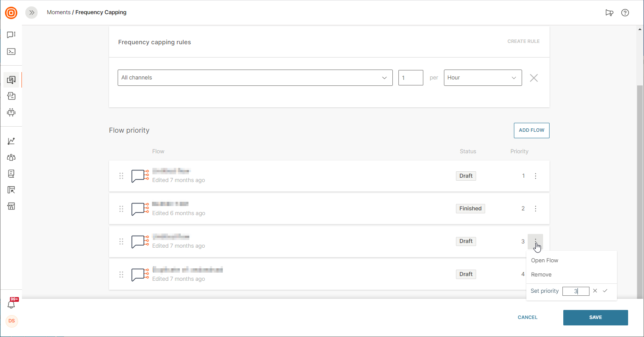This screenshot has height=337, width=644.
Task: Click the Add Flow button
Action: click(532, 131)
